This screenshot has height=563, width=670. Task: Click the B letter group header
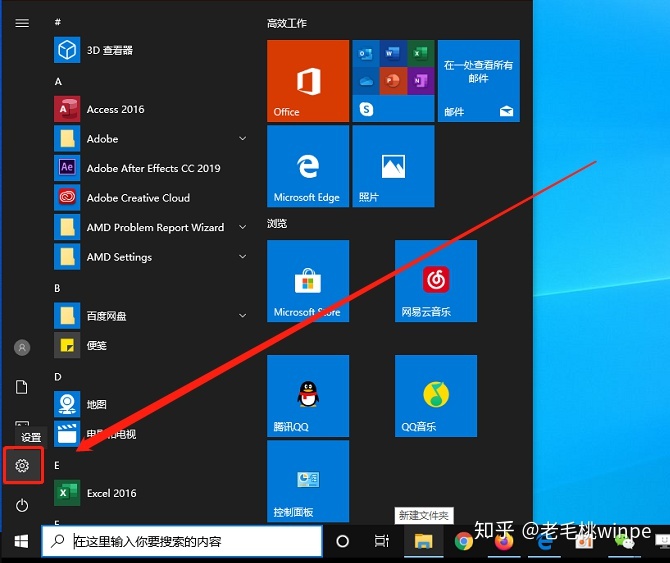tap(57, 288)
